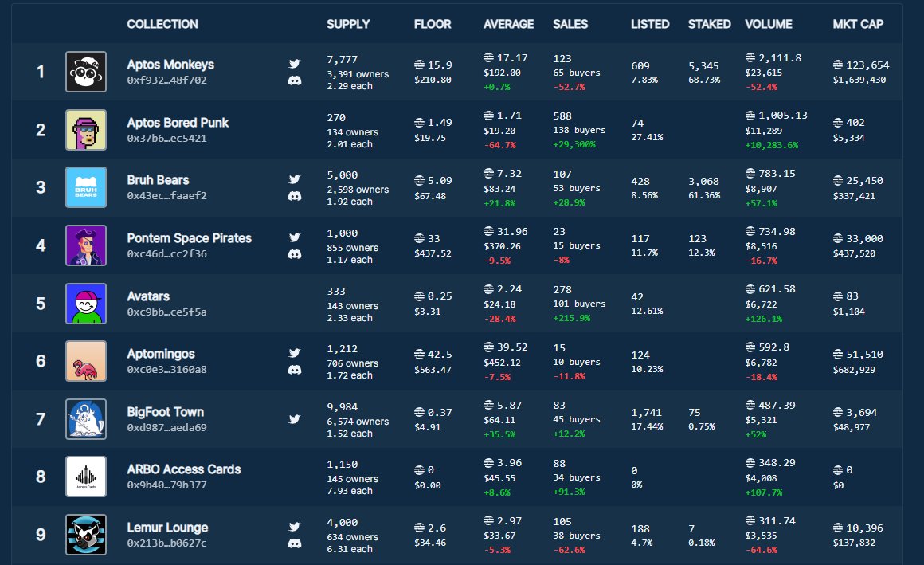924x565 pixels.
Task: Open Aptos Monkeys Twitter icon
Action: pyautogui.click(x=295, y=64)
